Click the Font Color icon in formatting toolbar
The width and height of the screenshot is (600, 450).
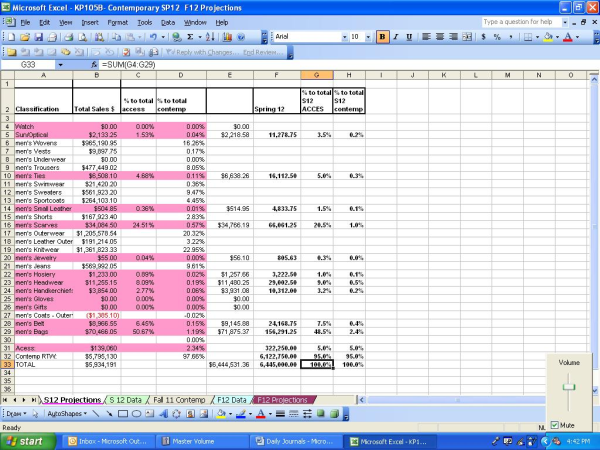pos(568,36)
